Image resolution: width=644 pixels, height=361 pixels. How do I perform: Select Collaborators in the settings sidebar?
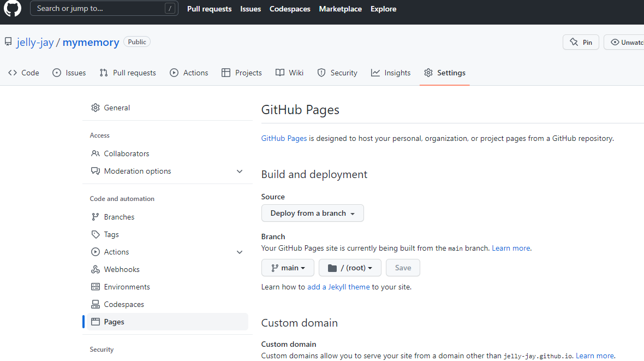click(168, 153)
